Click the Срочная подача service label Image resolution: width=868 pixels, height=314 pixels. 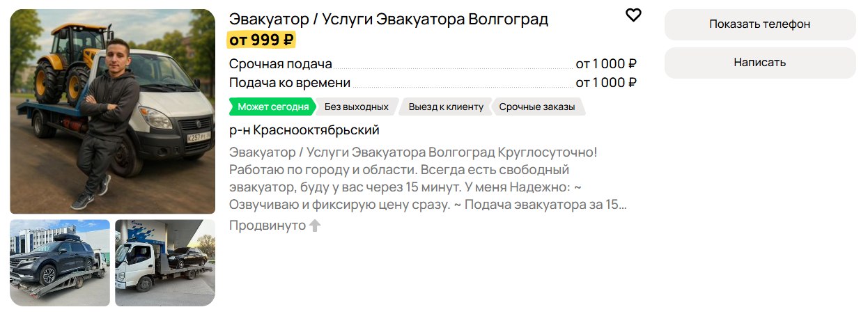tap(280, 64)
